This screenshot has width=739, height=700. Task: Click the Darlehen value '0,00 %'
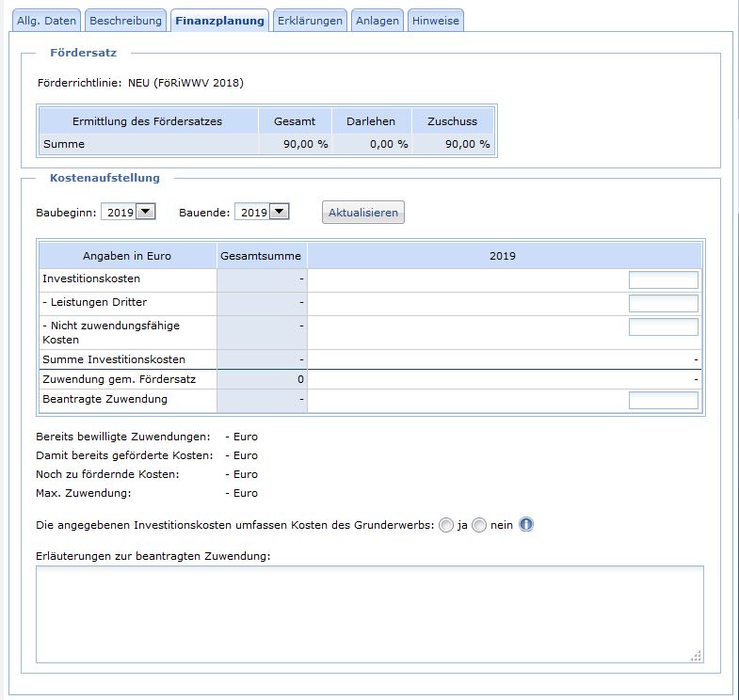389,144
